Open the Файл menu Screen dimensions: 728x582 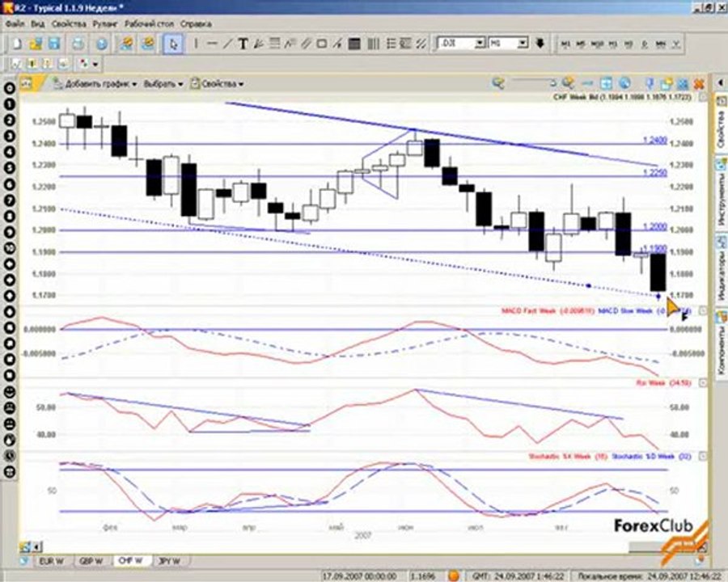click(x=15, y=23)
